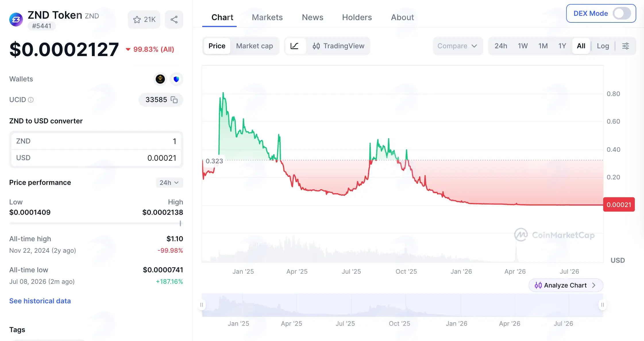Show UCID info tooltip icon
Screen dimensions: 644x341
point(31,100)
